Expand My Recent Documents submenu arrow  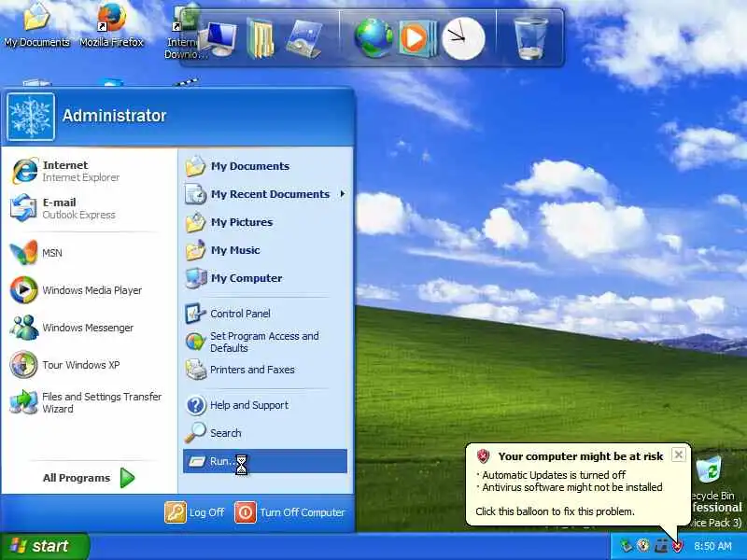pos(342,194)
